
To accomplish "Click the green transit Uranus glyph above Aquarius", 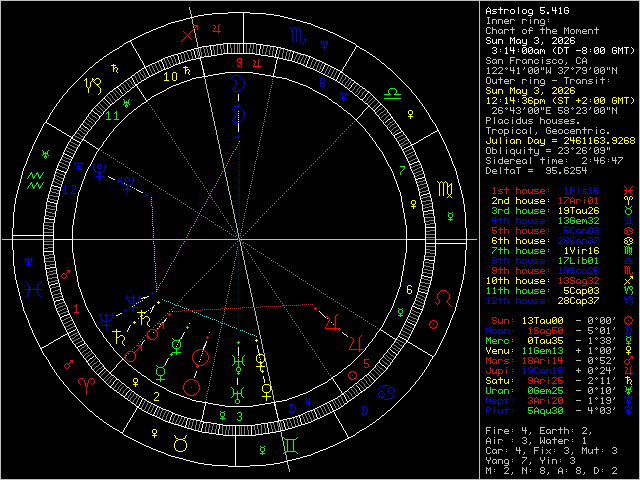I will pos(46,154).
